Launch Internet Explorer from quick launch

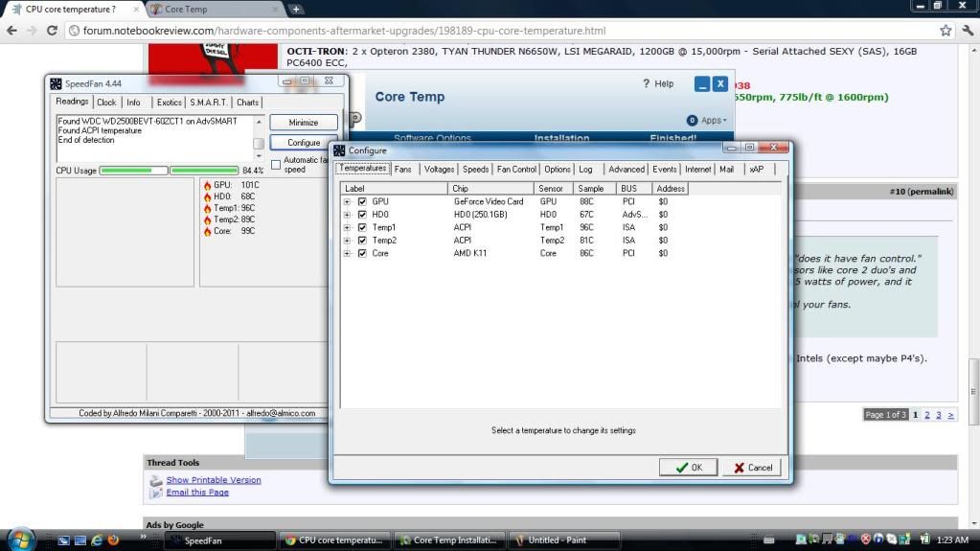pos(97,540)
